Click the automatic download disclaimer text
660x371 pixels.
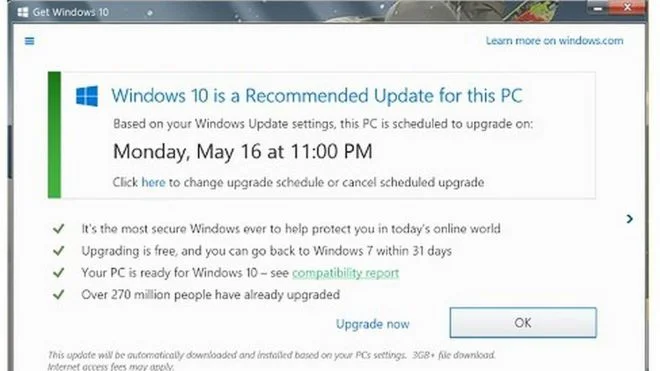(x=271, y=360)
